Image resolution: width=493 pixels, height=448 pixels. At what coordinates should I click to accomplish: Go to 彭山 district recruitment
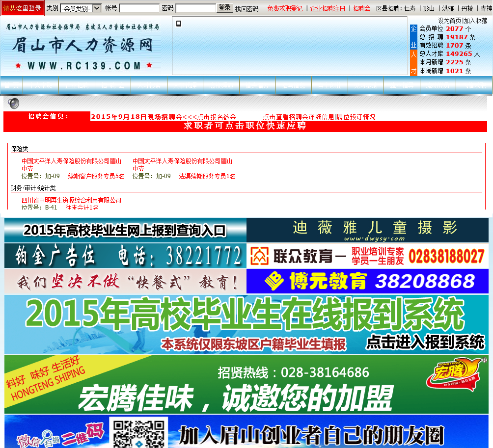pyautogui.click(x=429, y=8)
